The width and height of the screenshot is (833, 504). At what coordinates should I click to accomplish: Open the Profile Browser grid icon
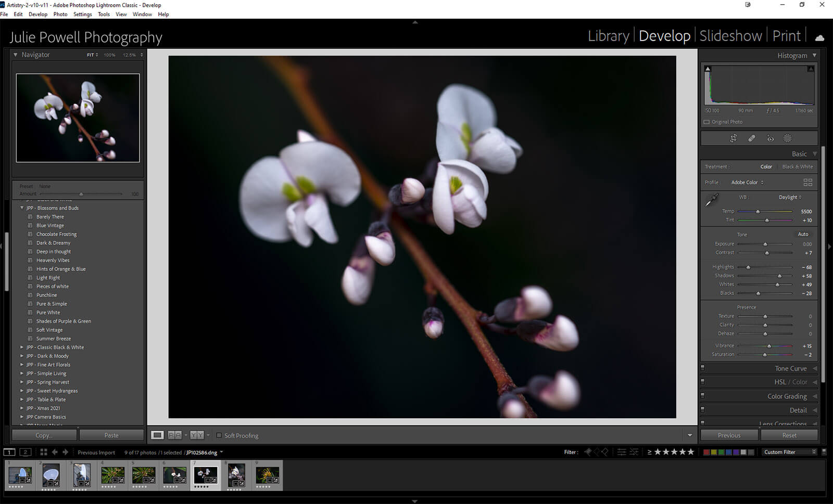[807, 183]
